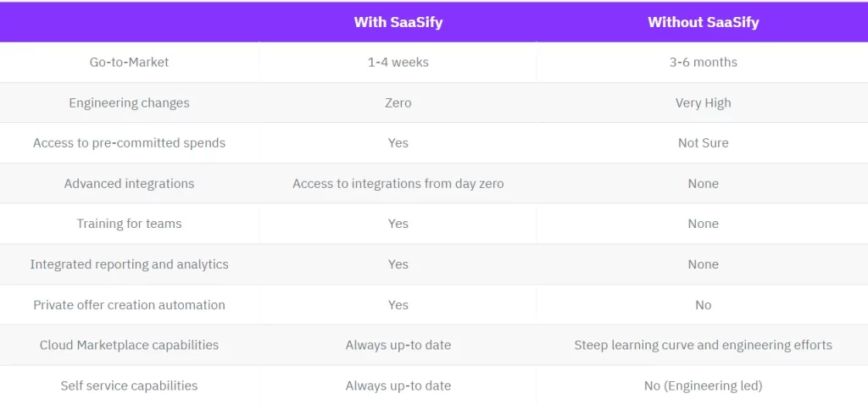Select the "Self service capabilities" row label
868x405 pixels.
(x=130, y=386)
